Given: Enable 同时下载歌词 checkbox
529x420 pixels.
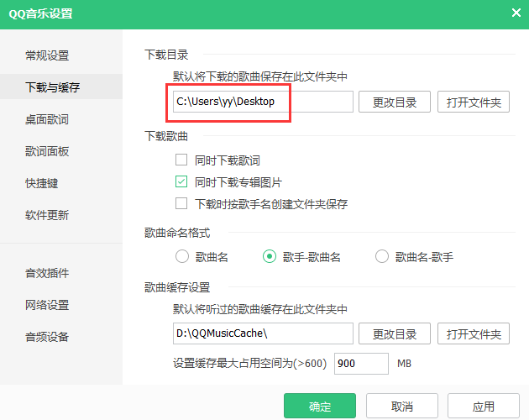Looking at the screenshot, I should pos(181,160).
